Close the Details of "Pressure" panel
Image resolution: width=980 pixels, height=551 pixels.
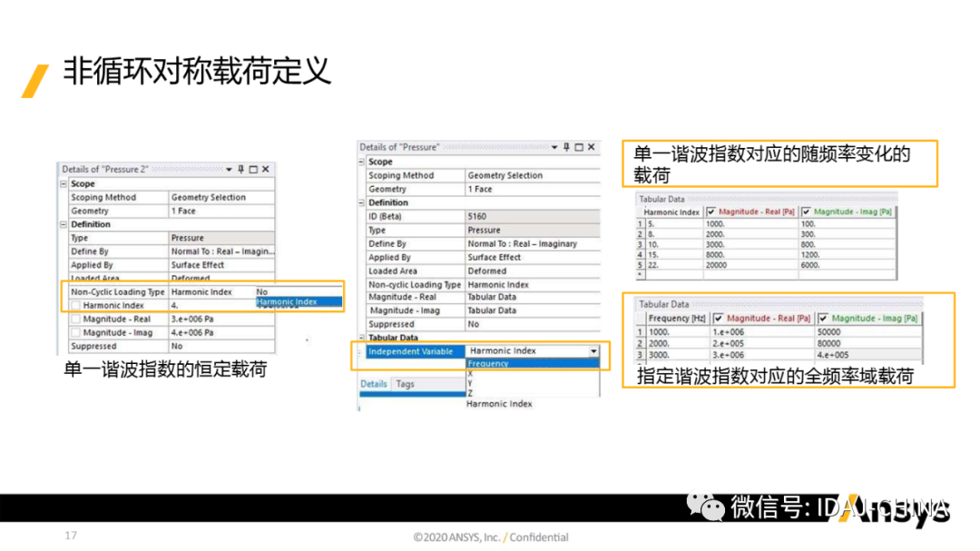[592, 147]
